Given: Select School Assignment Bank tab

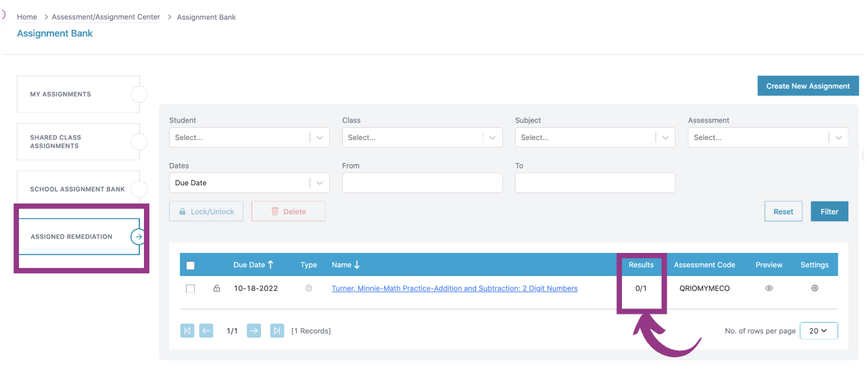Looking at the screenshot, I should [78, 189].
